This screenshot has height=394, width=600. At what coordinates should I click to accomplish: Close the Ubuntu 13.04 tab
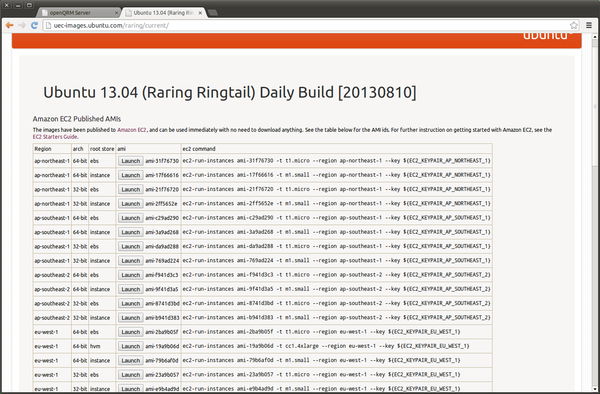pos(200,13)
